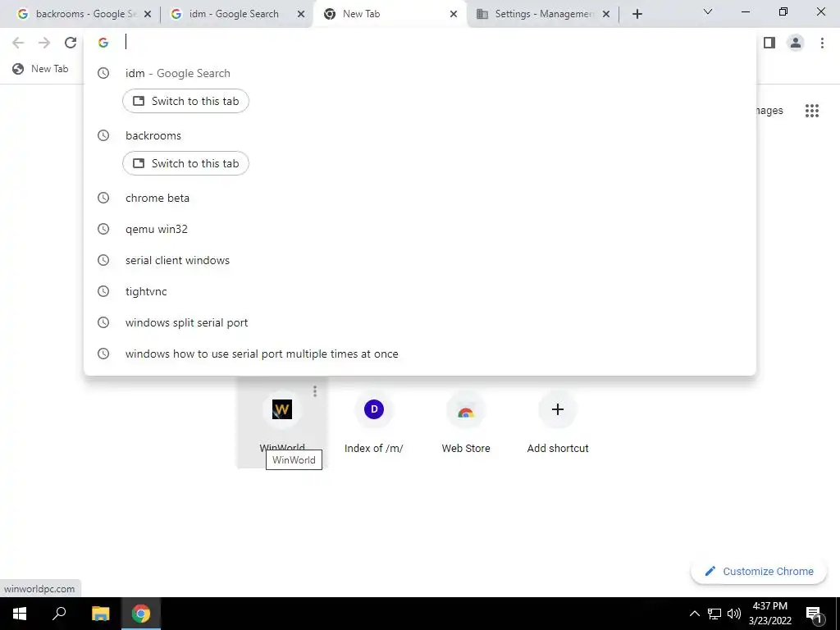
Task: Select the backrooms suggestion
Action: tap(419, 135)
